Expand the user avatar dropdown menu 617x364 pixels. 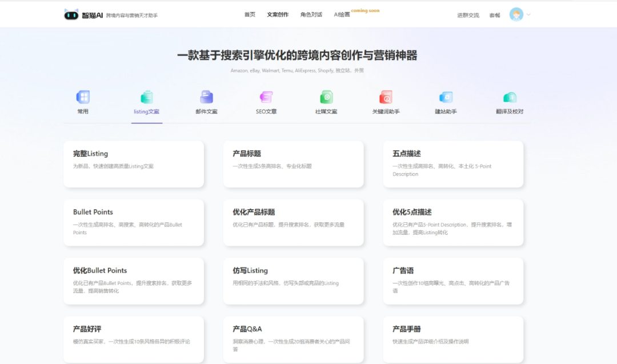point(518,14)
